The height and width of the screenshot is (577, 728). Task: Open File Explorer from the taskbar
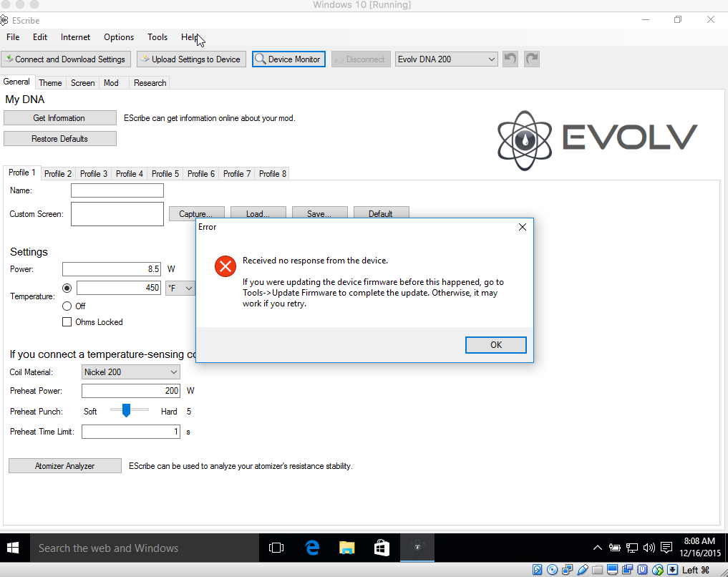coord(347,548)
